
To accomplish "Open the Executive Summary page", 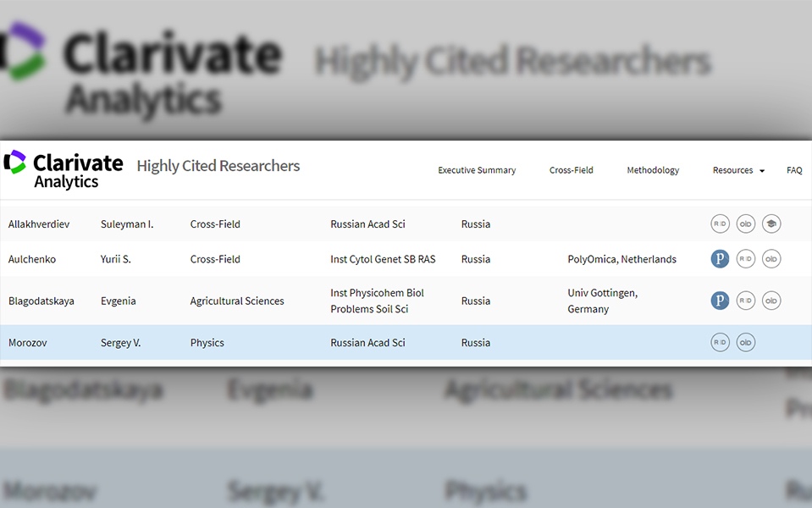I will [x=477, y=170].
